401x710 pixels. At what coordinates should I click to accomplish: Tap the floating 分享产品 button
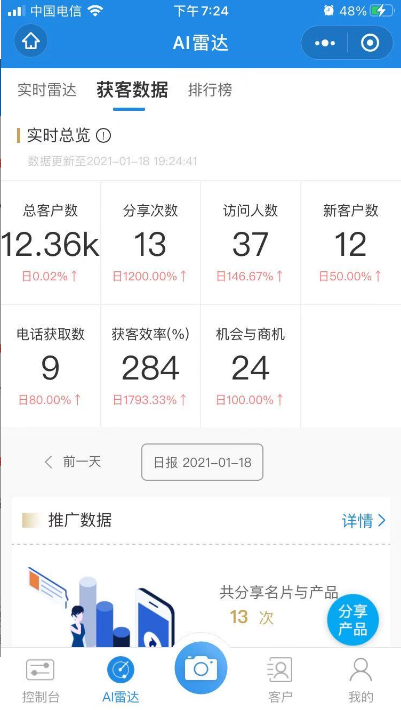coord(353,619)
